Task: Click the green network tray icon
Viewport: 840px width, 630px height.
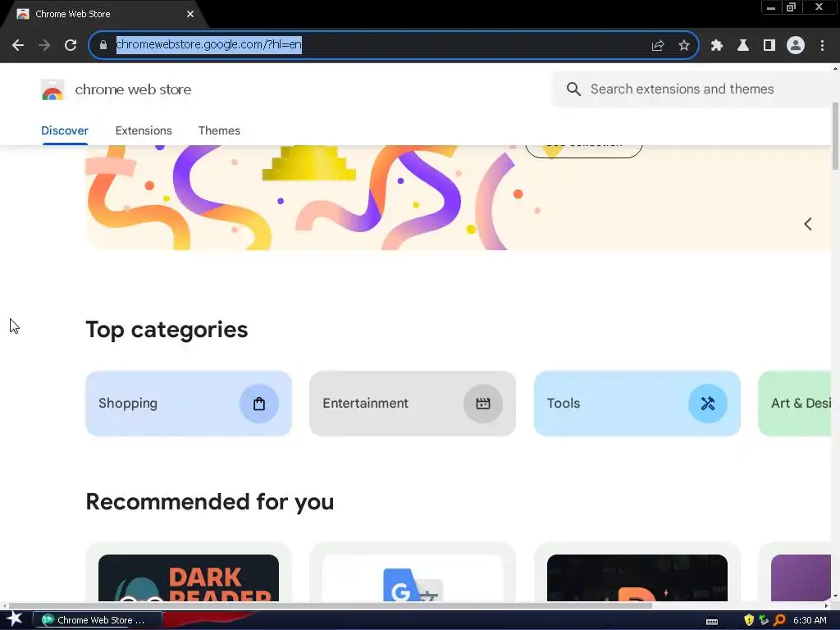Action: pyautogui.click(x=764, y=620)
